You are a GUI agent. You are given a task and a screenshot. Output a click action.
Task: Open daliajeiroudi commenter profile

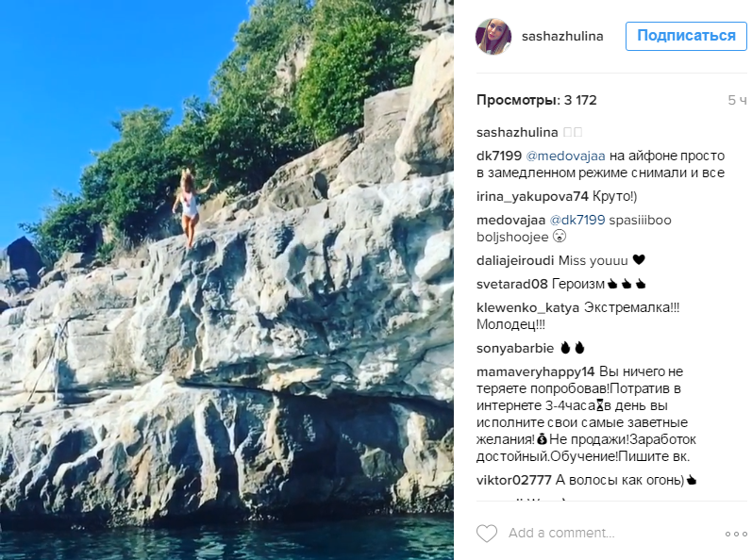point(515,260)
